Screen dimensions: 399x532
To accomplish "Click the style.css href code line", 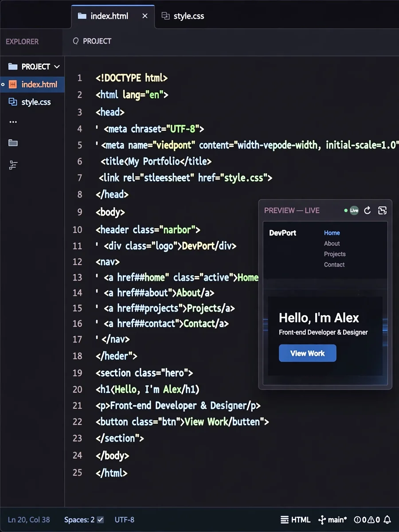I will [185, 178].
